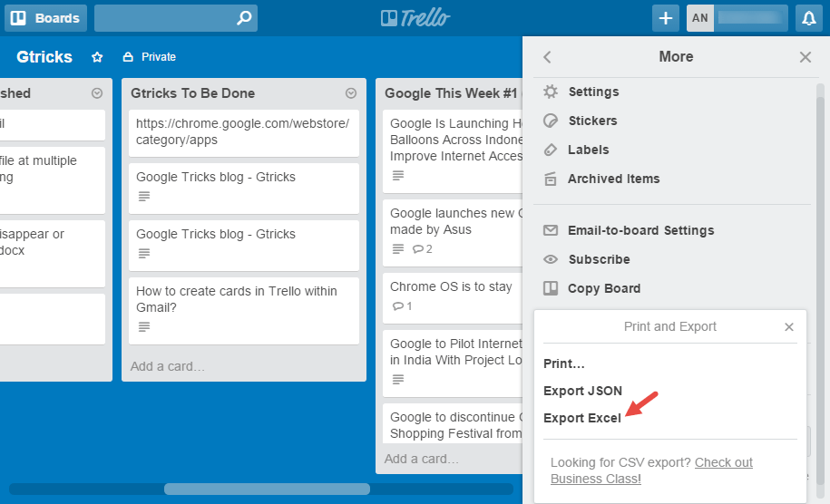Open Chrome OS is to stay card
Image resolution: width=830 pixels, height=504 pixels.
tap(453, 297)
